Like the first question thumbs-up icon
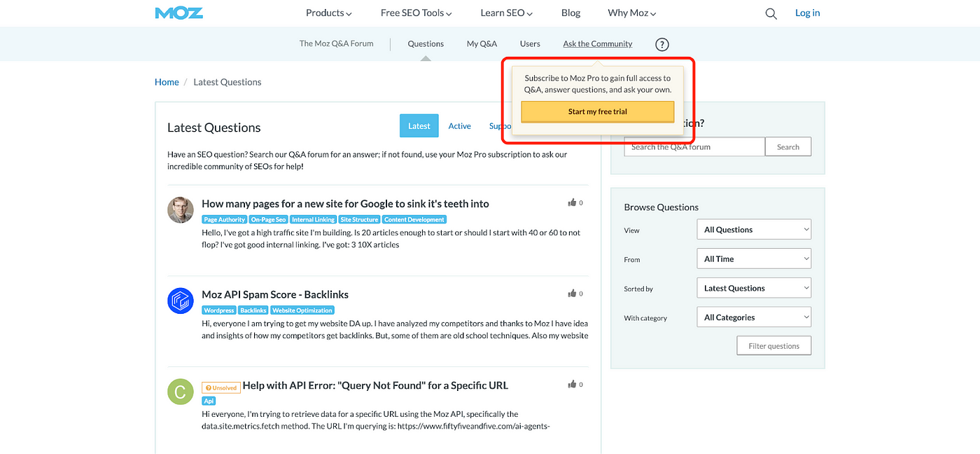Image resolution: width=980 pixels, height=454 pixels. click(x=572, y=202)
